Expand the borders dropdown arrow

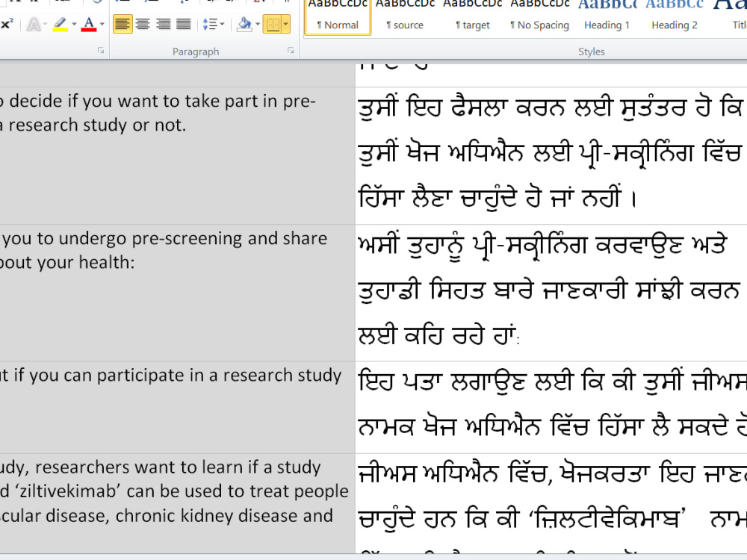pos(286,24)
